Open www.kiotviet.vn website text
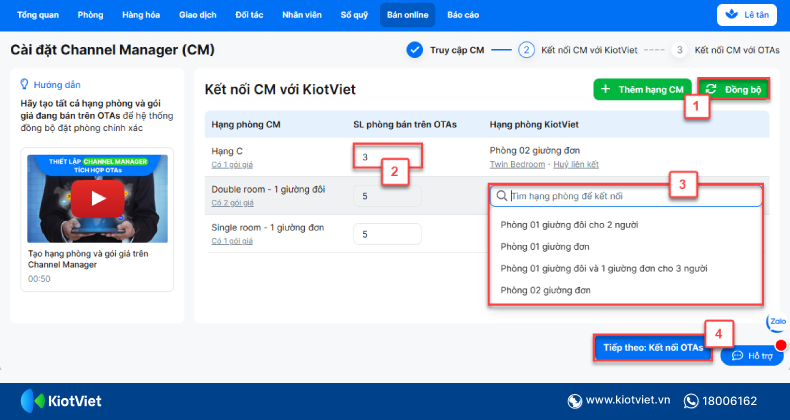Image resolution: width=790 pixels, height=420 pixels. 628,400
